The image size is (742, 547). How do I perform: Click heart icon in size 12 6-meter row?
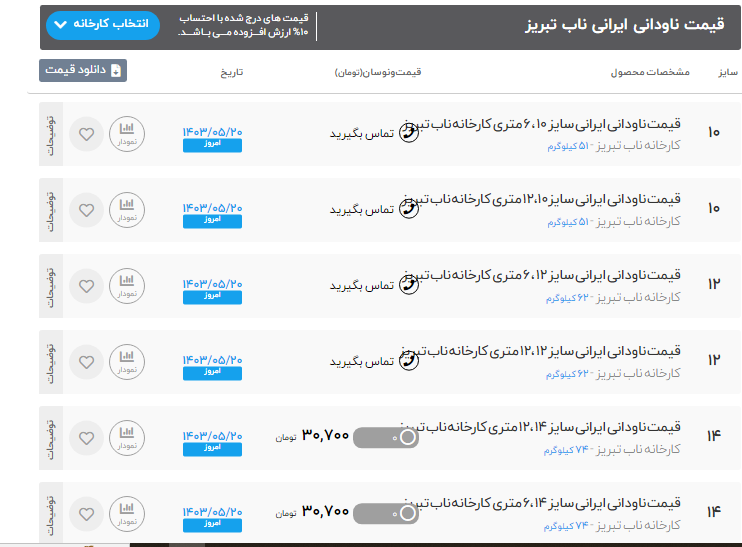coord(87,285)
